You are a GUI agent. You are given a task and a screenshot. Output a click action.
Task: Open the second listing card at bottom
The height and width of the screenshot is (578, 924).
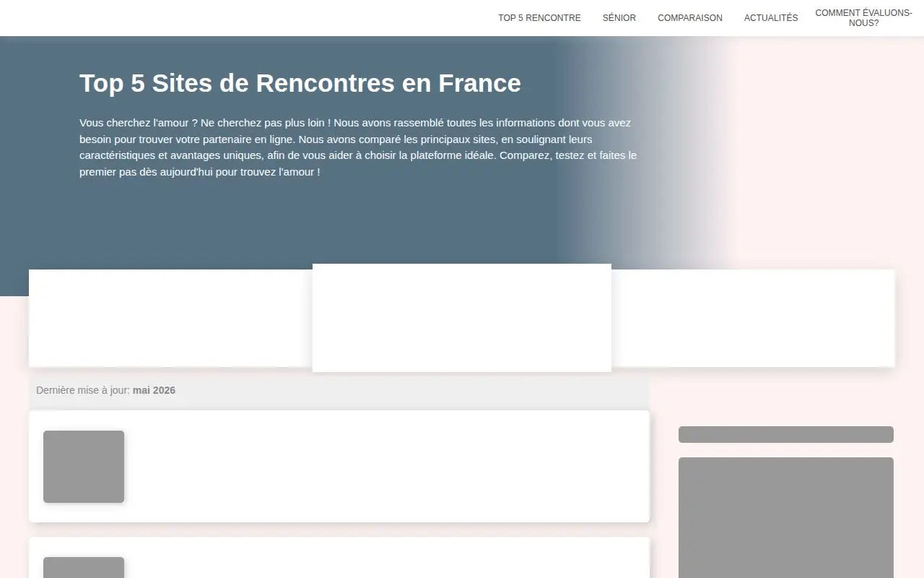339,558
